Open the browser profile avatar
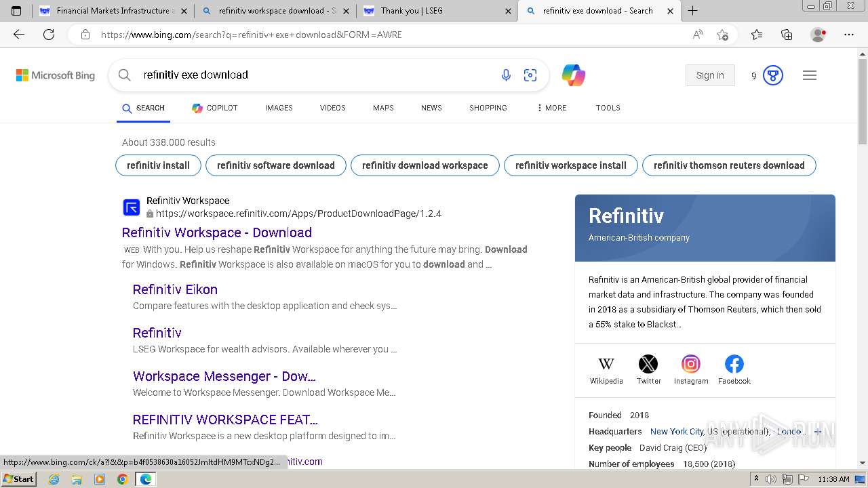 (x=818, y=35)
